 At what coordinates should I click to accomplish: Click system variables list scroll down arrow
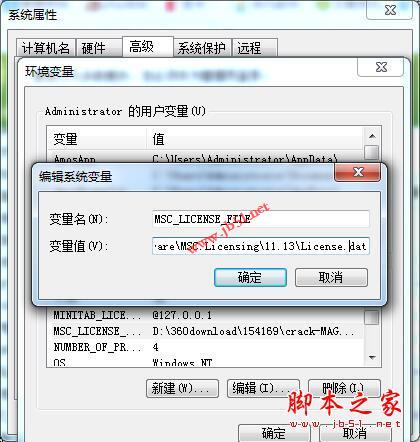(x=372, y=358)
